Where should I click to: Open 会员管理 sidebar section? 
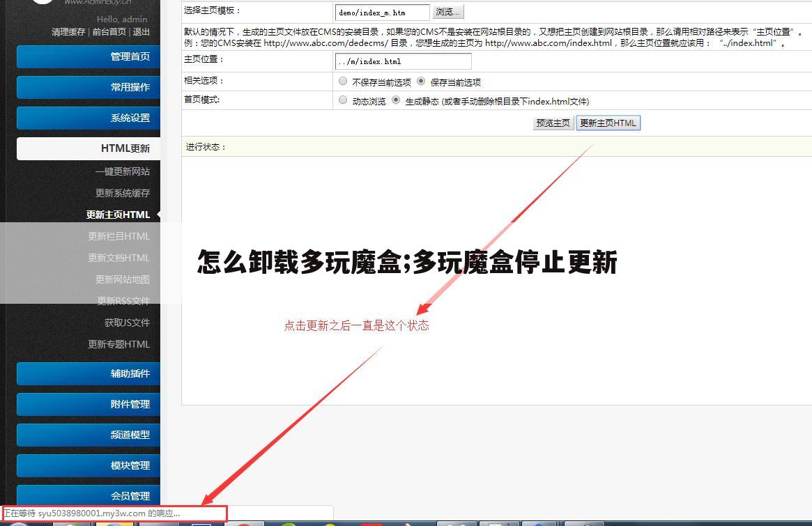pos(89,495)
